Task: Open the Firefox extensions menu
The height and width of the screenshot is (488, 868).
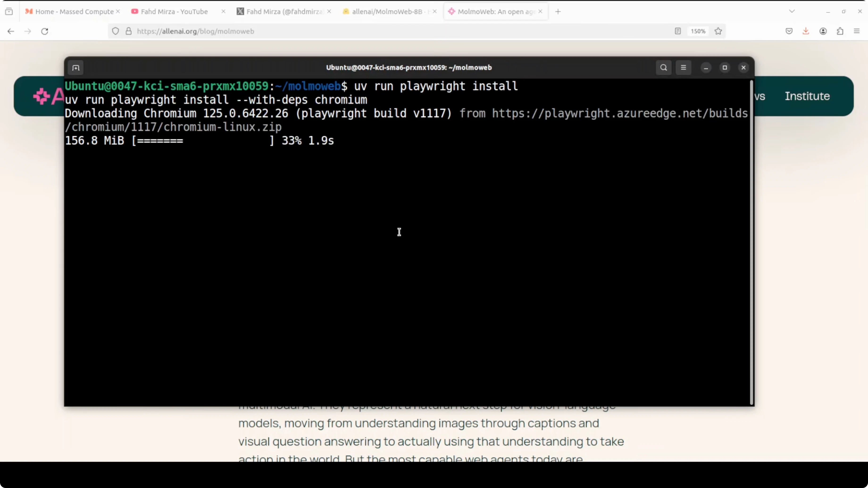Action: click(840, 31)
